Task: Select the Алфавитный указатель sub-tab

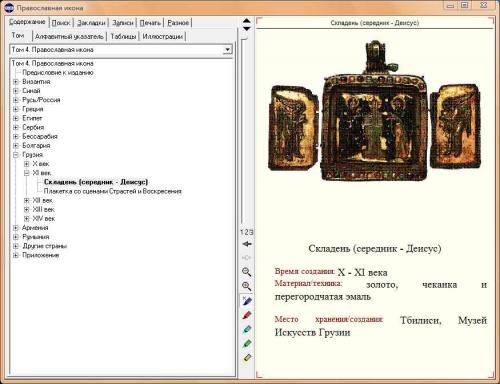Action: point(69,36)
